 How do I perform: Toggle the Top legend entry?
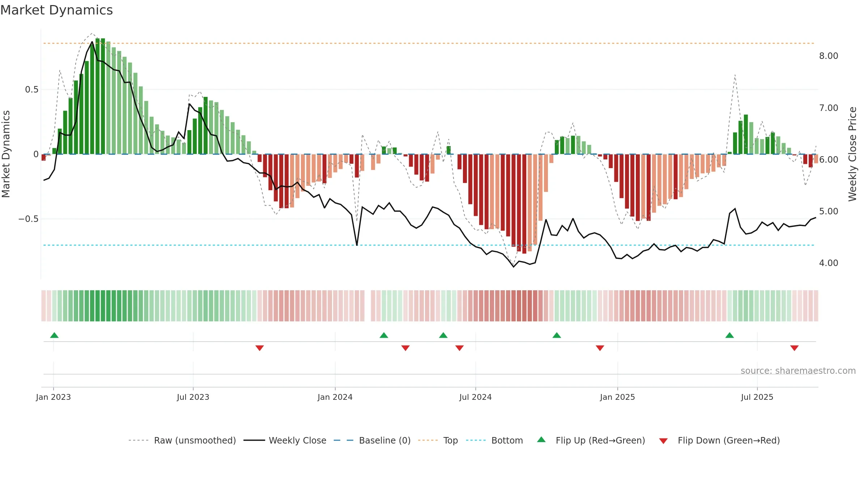pos(438,440)
